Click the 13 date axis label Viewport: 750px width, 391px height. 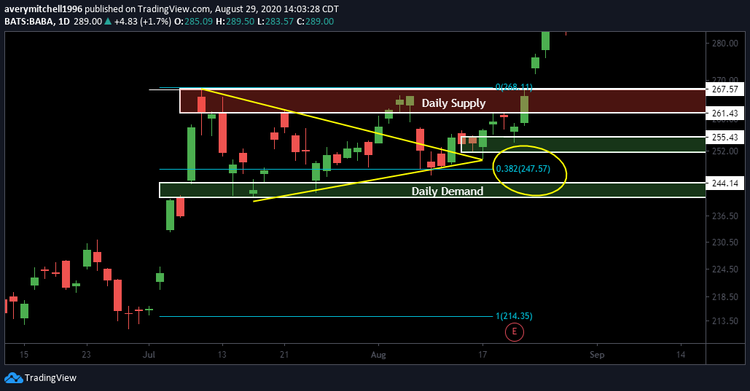point(222,355)
